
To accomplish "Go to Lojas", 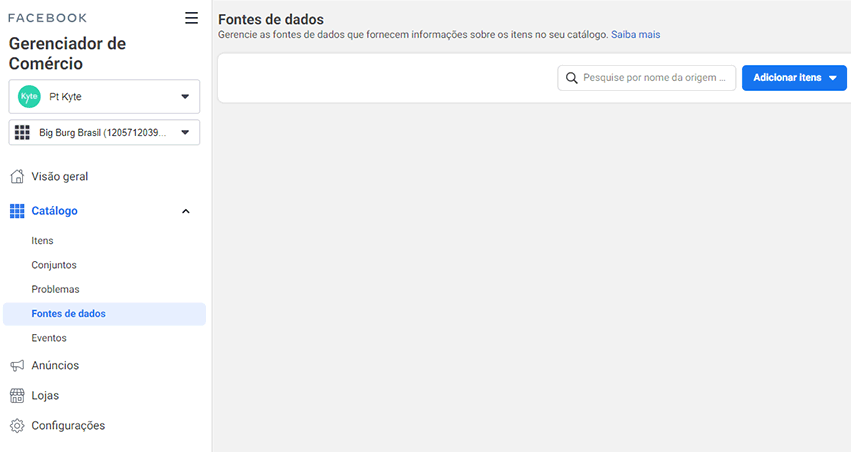I will click(x=45, y=396).
